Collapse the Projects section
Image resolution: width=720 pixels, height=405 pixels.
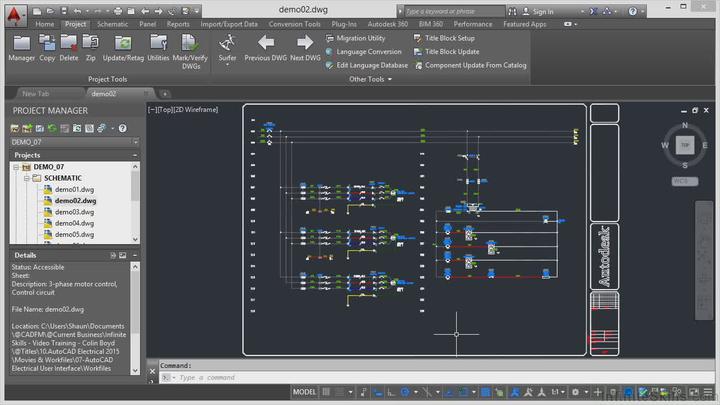pyautogui.click(x=135, y=155)
